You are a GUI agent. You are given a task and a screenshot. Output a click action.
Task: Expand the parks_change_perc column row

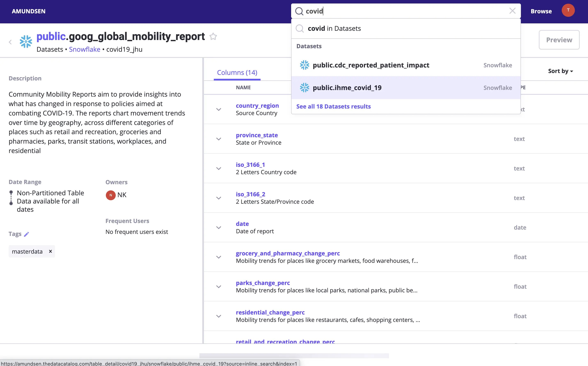(218, 287)
